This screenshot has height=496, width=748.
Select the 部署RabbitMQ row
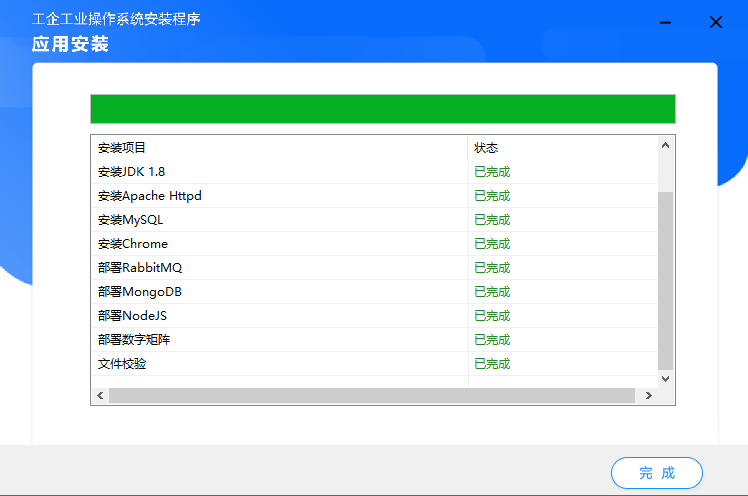[x=374, y=268]
